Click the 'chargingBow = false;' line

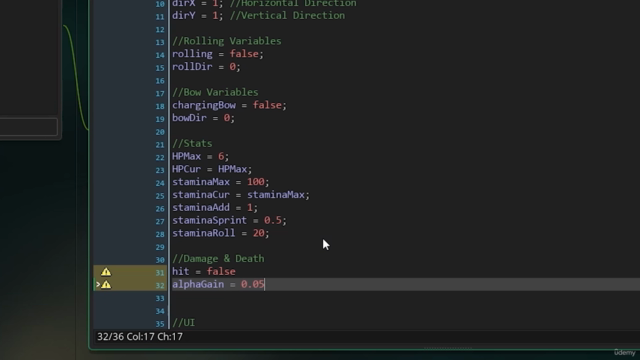[229, 105]
